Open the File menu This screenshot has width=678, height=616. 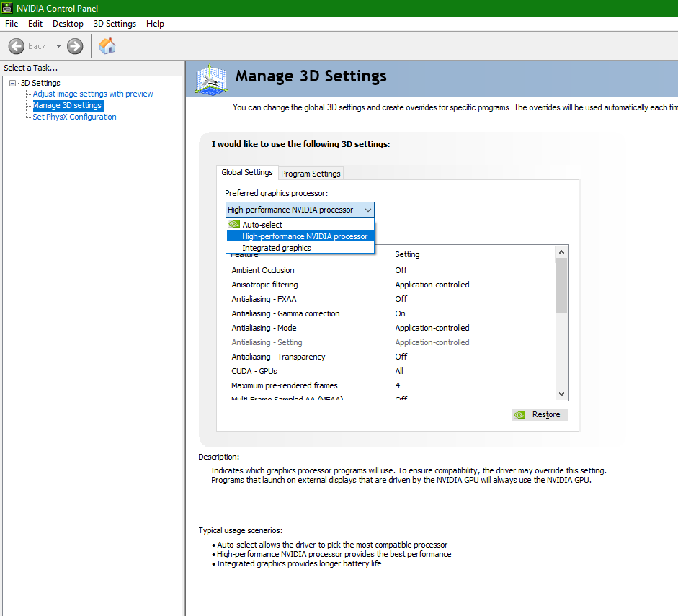click(12, 24)
